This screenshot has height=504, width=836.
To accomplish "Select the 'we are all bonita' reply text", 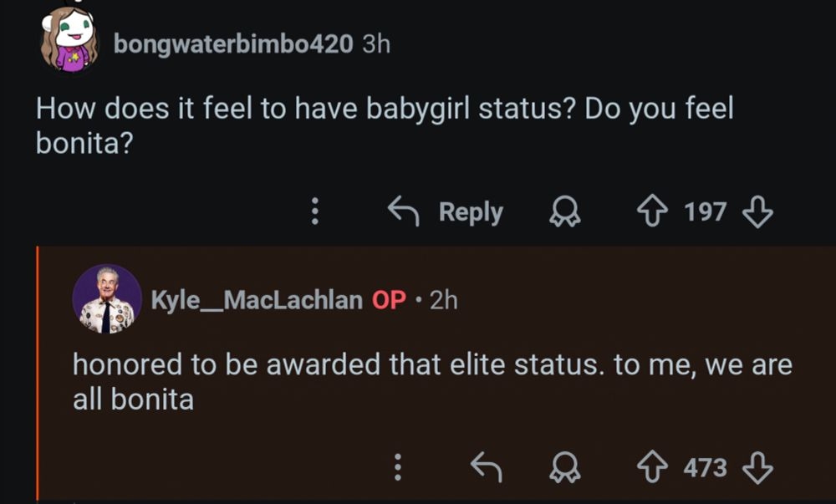I will click(431, 382).
